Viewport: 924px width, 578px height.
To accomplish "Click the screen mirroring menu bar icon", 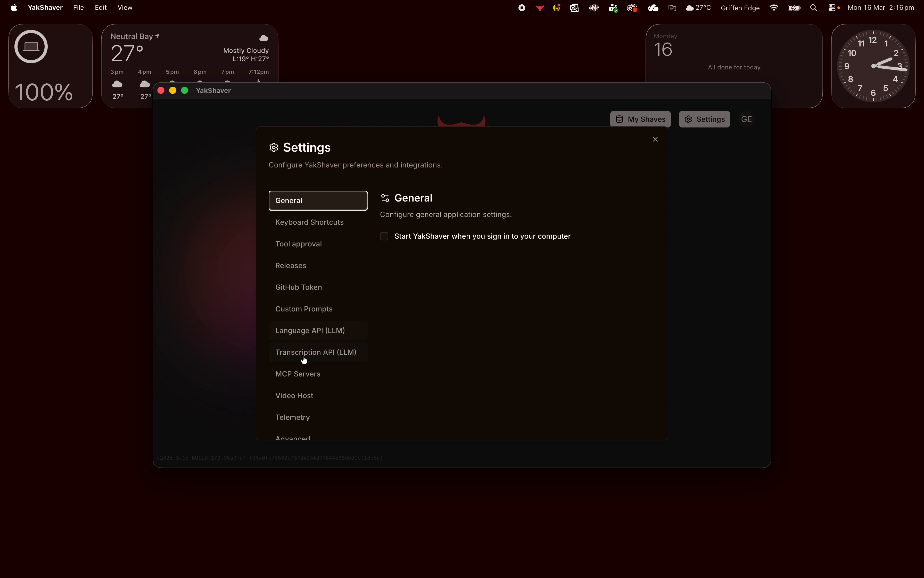I will tap(672, 8).
